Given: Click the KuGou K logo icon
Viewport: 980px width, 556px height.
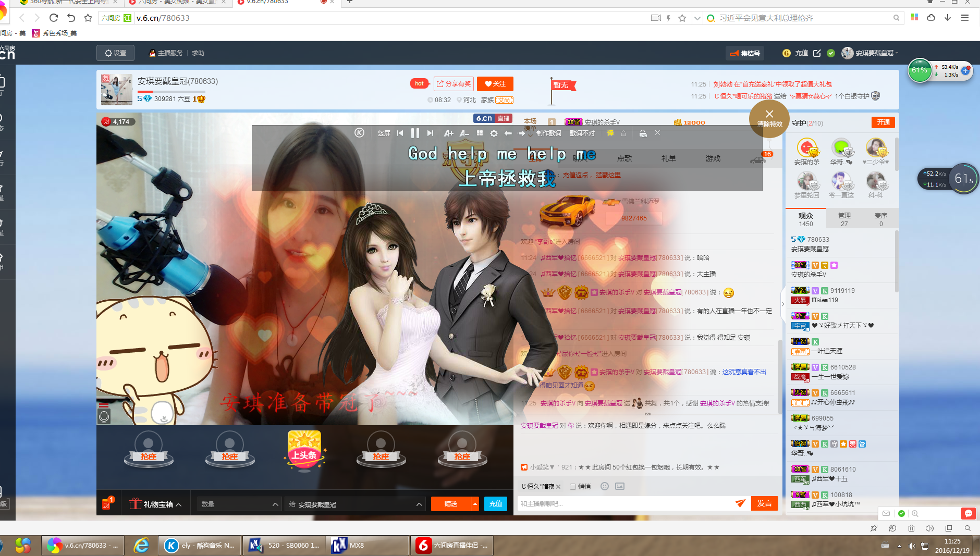Looking at the screenshot, I should [x=360, y=133].
